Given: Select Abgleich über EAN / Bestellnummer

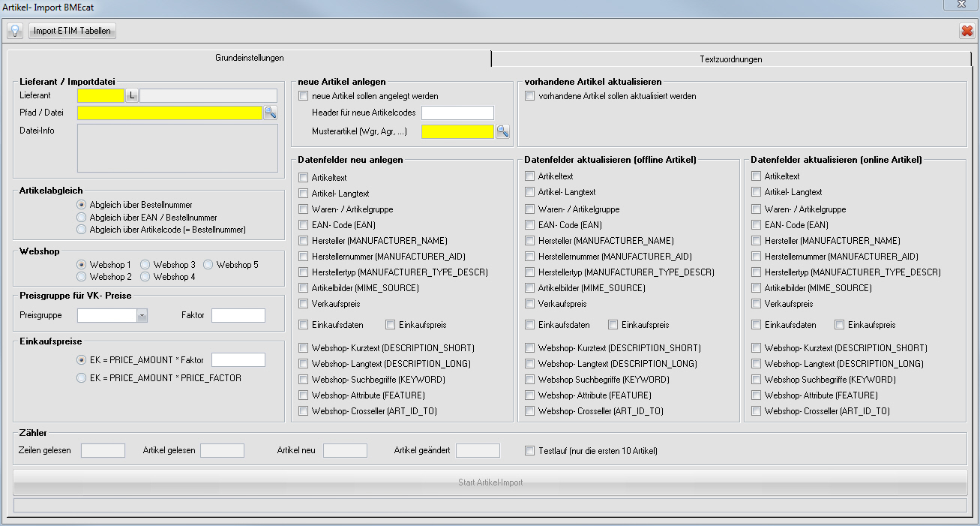Looking at the screenshot, I should pyautogui.click(x=82, y=217).
